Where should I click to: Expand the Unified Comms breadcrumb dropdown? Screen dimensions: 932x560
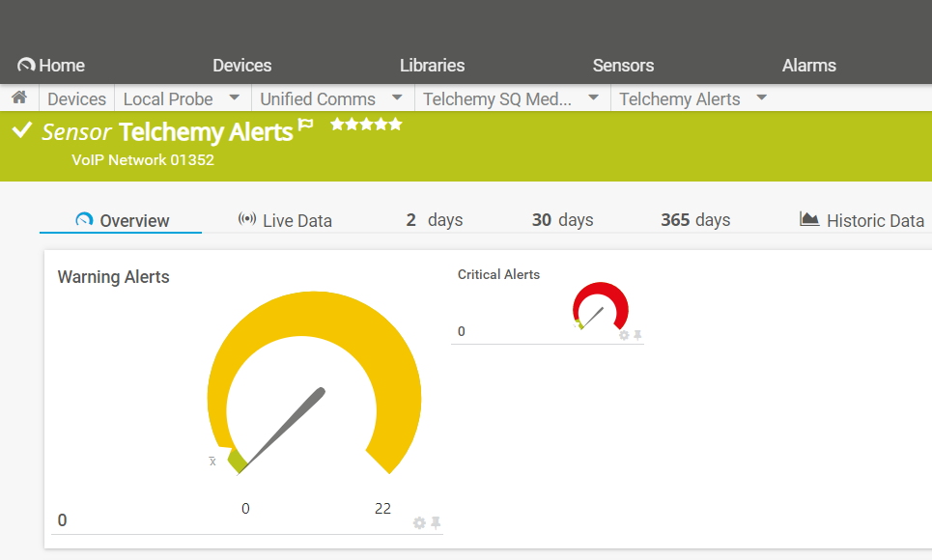coord(397,98)
